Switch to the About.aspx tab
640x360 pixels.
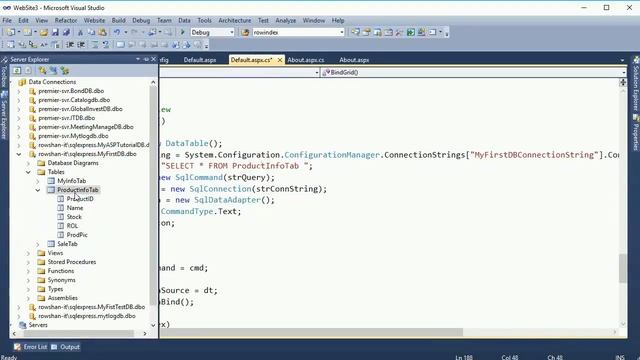354,60
